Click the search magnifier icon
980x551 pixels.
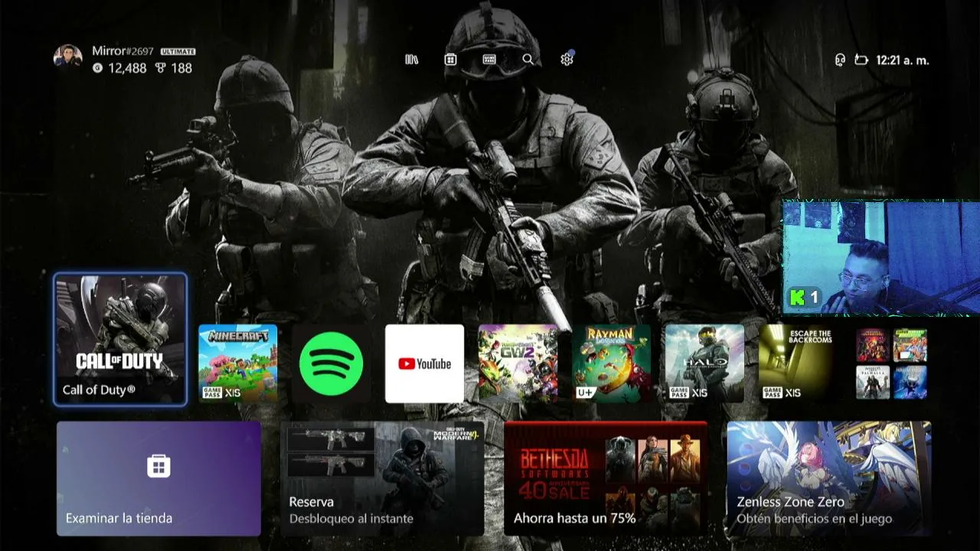click(528, 60)
